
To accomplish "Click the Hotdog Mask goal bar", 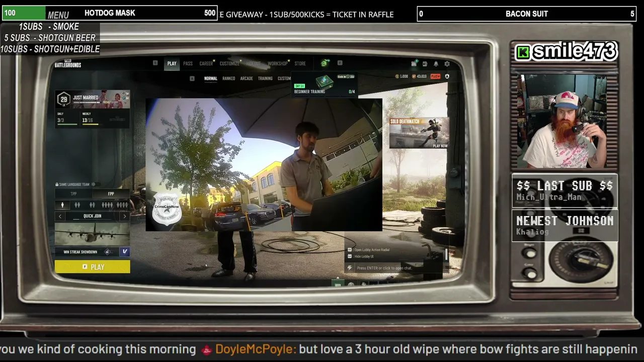I will [110, 13].
